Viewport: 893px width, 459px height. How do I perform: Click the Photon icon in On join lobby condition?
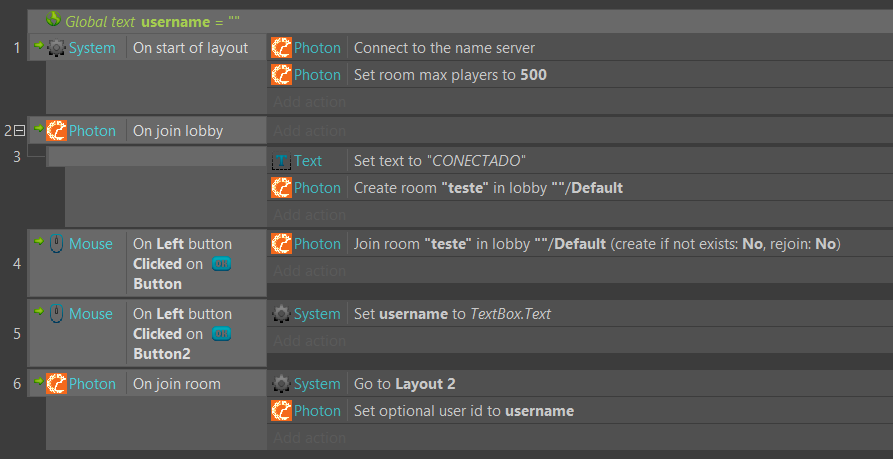(56, 130)
